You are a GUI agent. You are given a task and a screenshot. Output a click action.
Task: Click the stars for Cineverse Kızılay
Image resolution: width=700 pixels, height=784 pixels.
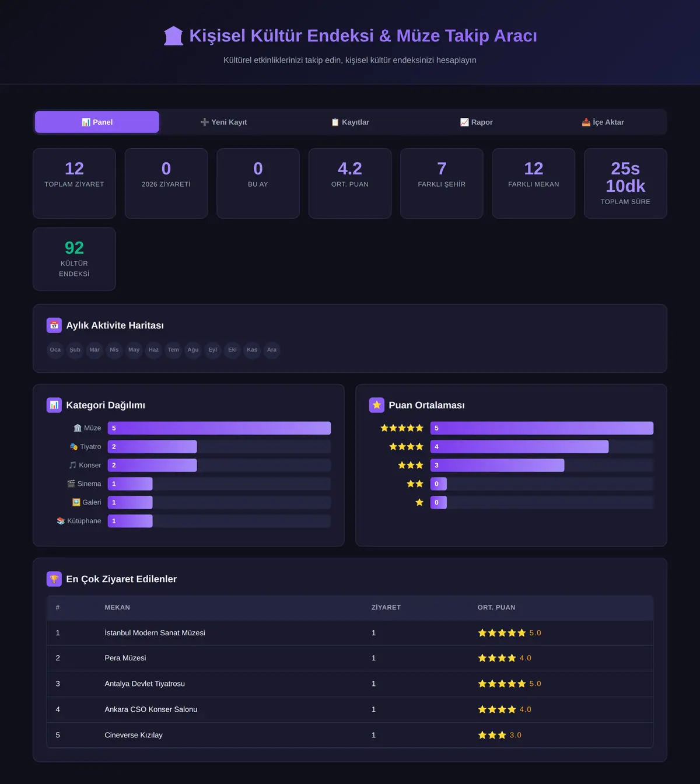[x=492, y=735]
